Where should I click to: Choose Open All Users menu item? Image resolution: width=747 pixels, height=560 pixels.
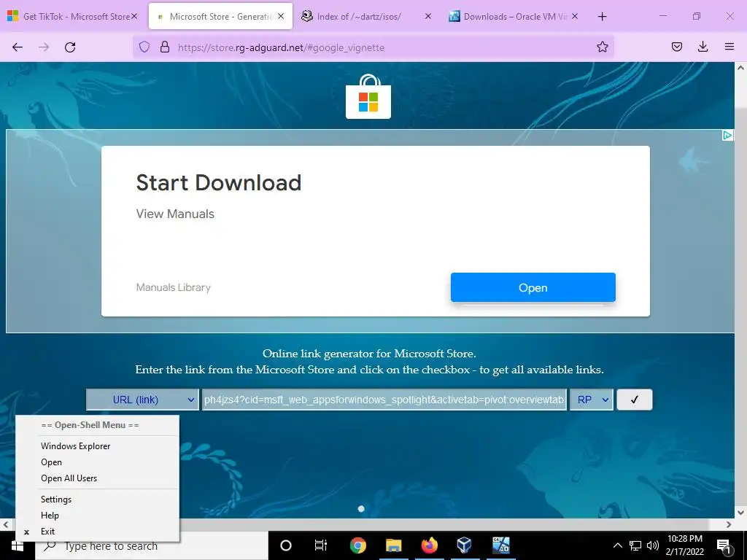point(98,478)
